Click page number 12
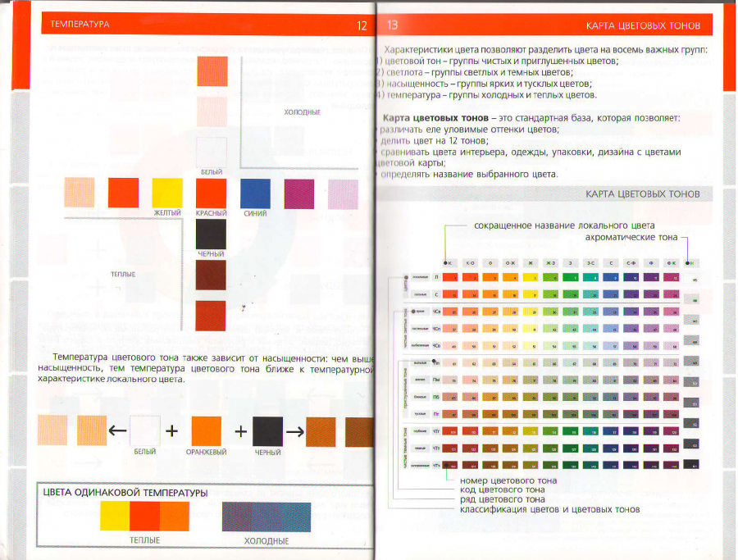 (x=362, y=25)
